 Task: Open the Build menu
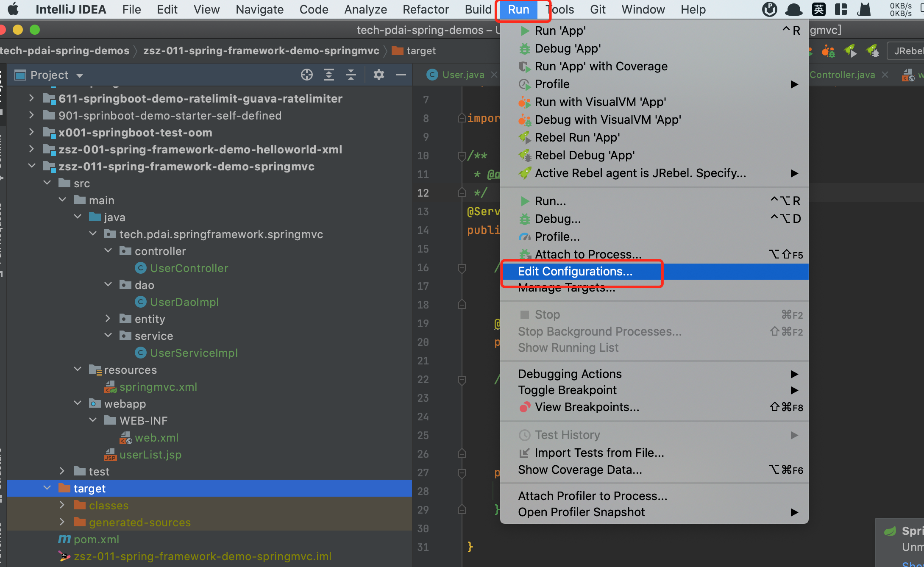tap(478, 9)
